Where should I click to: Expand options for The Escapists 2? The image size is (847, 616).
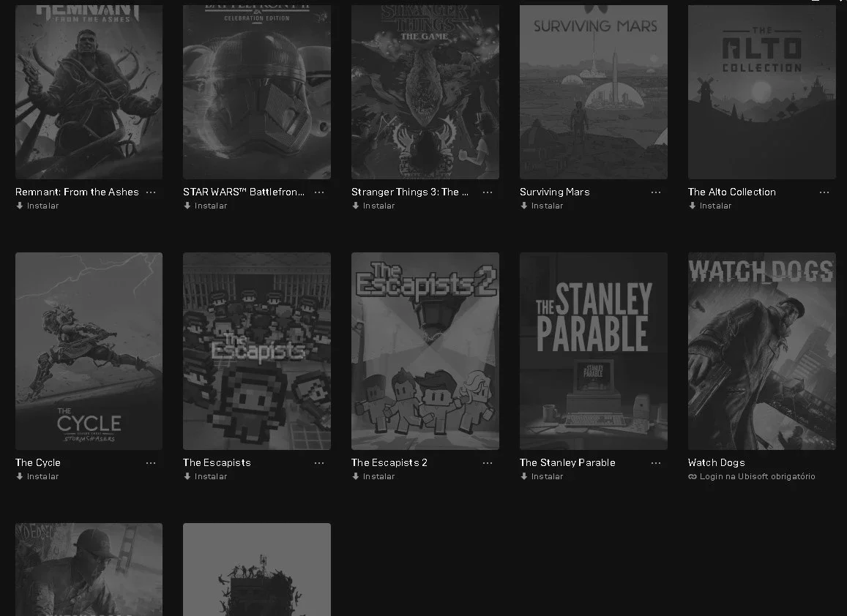[488, 463]
